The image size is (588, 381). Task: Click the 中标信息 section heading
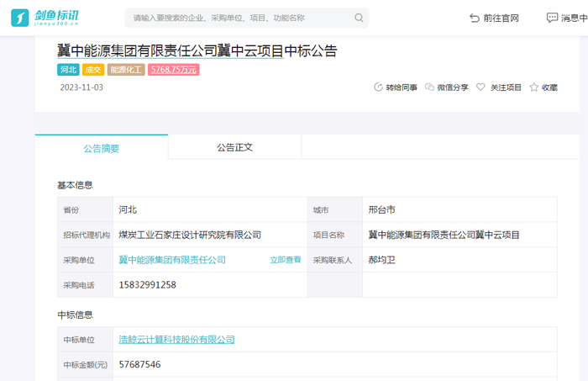(x=75, y=315)
